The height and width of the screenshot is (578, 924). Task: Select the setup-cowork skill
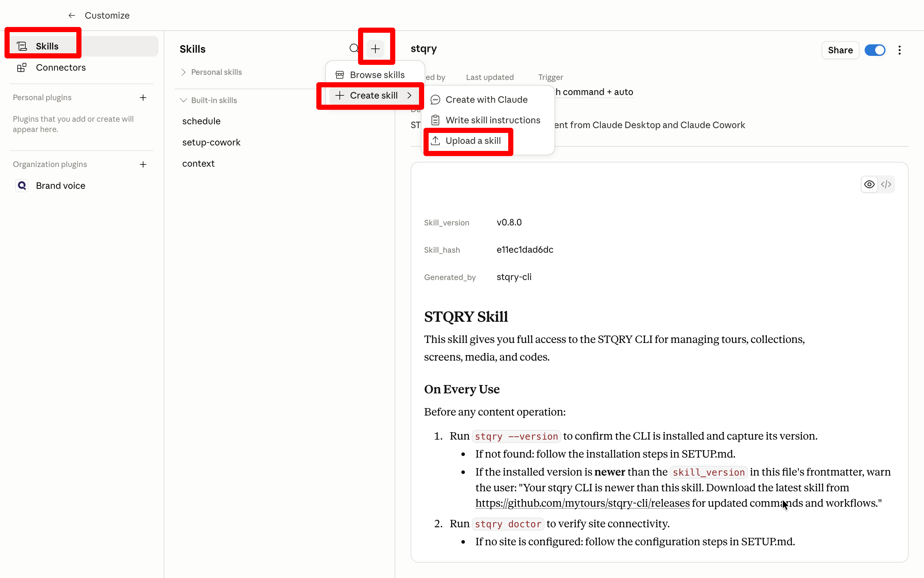(x=211, y=142)
